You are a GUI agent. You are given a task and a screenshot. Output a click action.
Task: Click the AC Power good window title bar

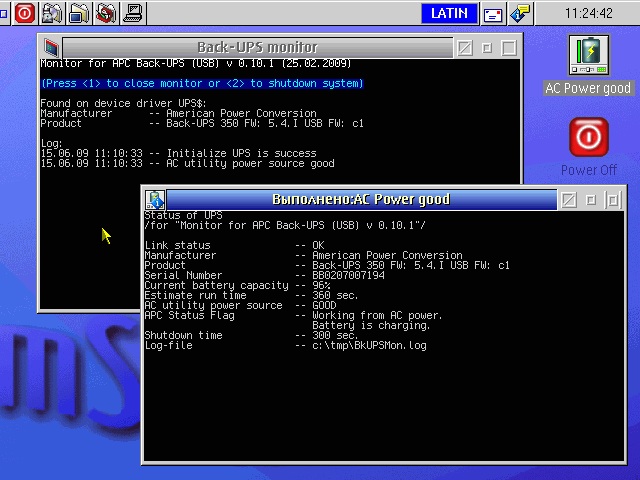coord(360,199)
